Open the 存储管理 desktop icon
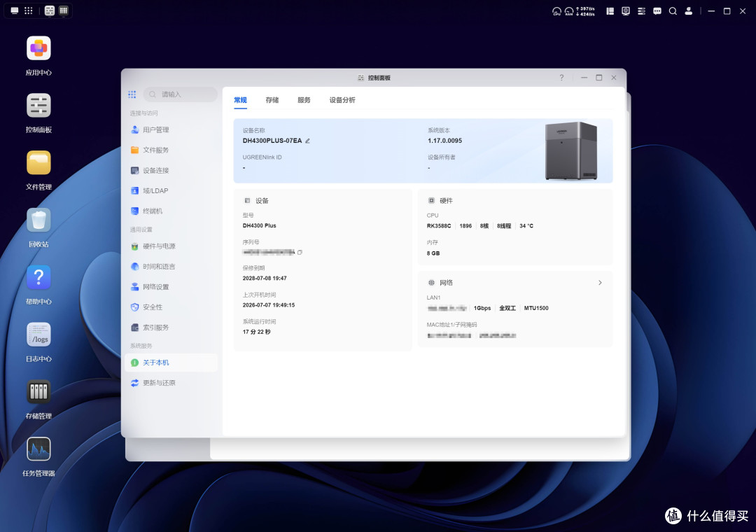 point(38,391)
